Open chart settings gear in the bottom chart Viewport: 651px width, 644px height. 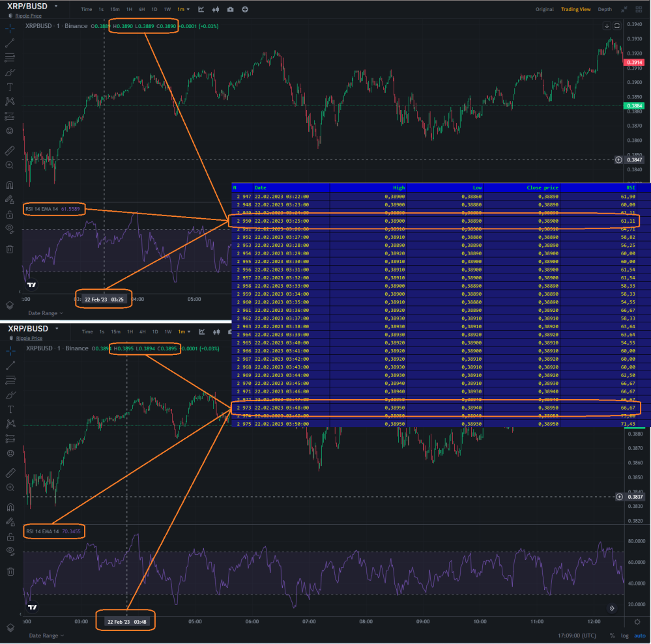tap(637, 622)
